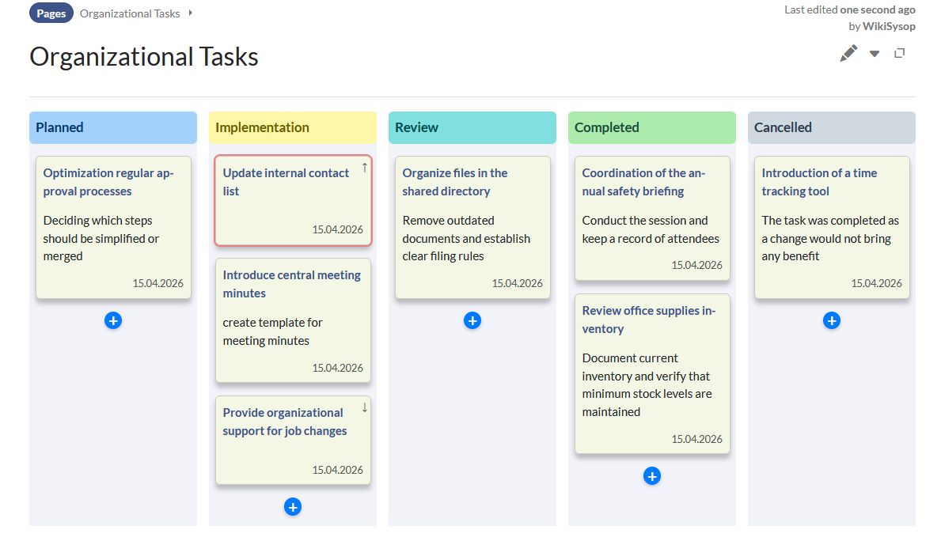The image size is (941, 560).
Task: Open 'Introduce central meeting minutes' card
Action: point(291,284)
